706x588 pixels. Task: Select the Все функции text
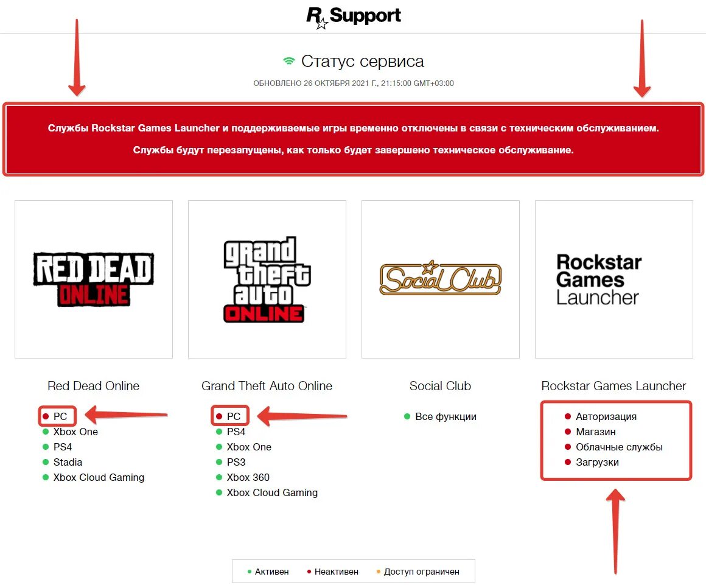tap(446, 416)
